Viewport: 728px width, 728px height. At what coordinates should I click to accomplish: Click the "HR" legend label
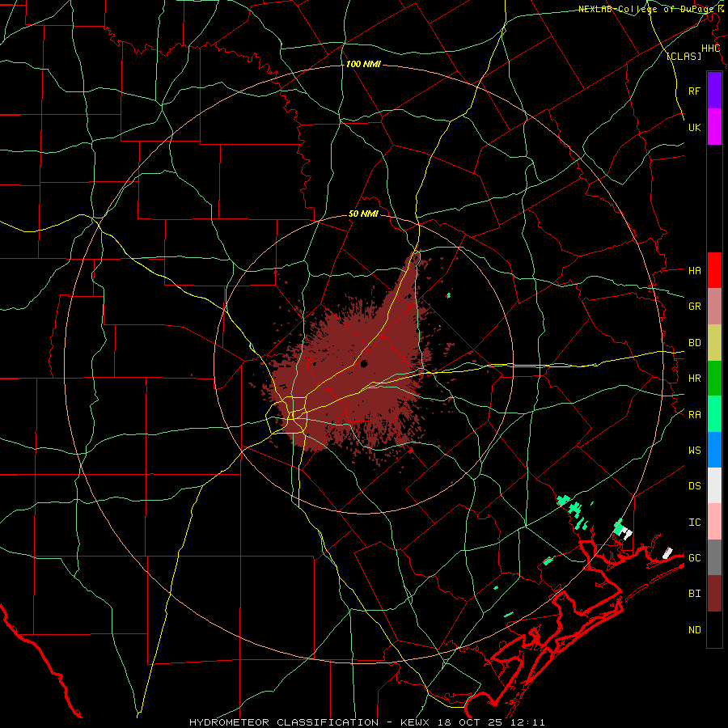click(x=694, y=379)
